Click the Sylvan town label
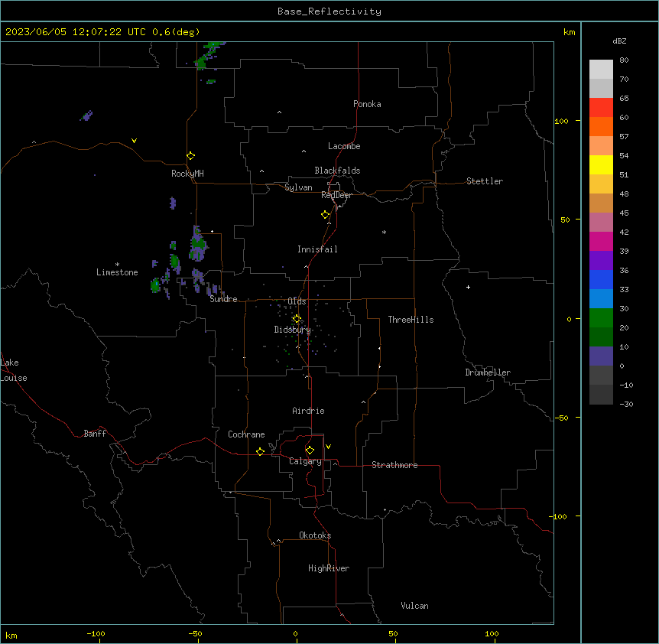 point(298,187)
